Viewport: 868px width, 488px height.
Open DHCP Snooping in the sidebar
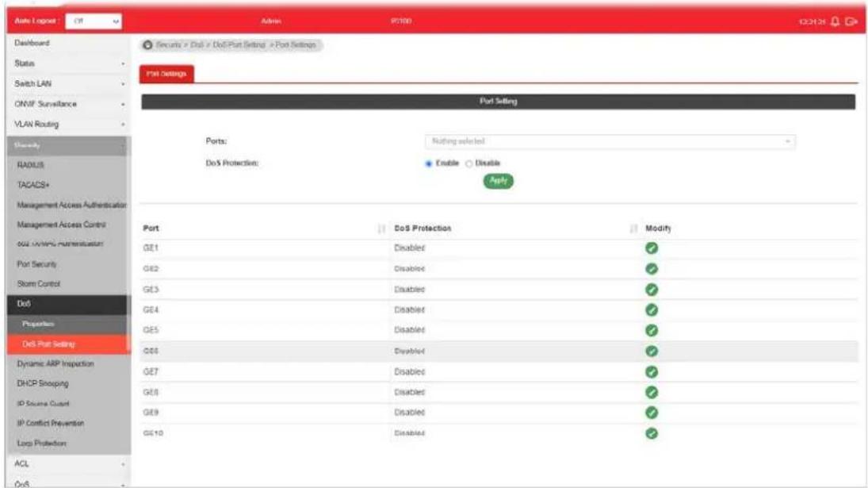[x=43, y=383]
